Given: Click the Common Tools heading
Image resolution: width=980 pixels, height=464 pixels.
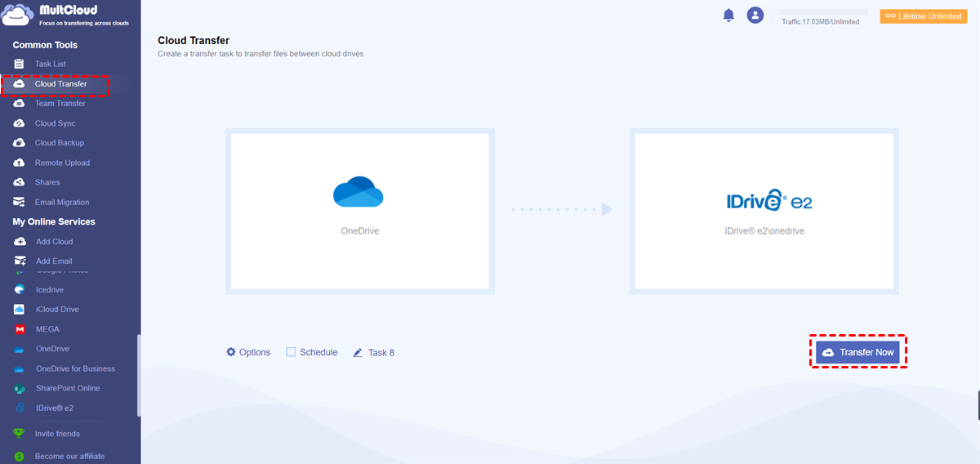Looking at the screenshot, I should tap(45, 45).
